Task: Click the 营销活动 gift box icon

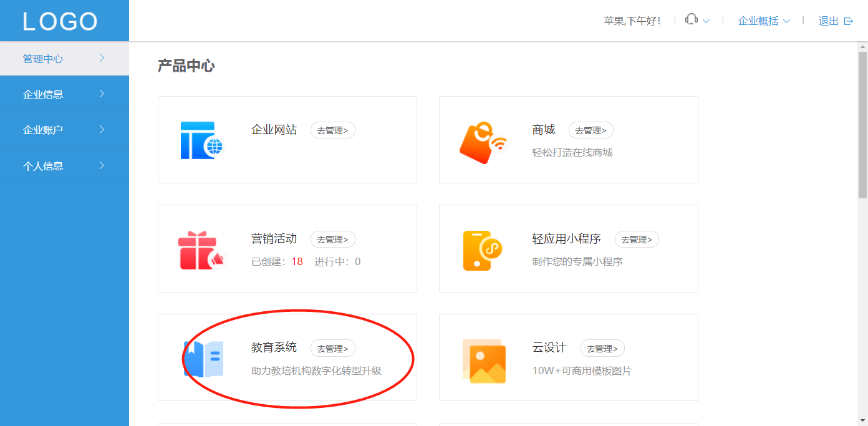Action: 201,251
